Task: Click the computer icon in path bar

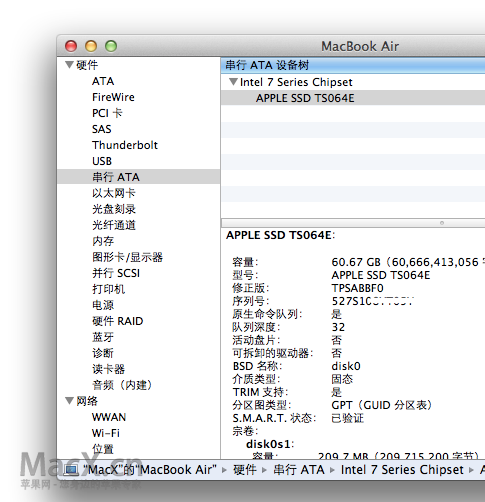Action: 71,470
